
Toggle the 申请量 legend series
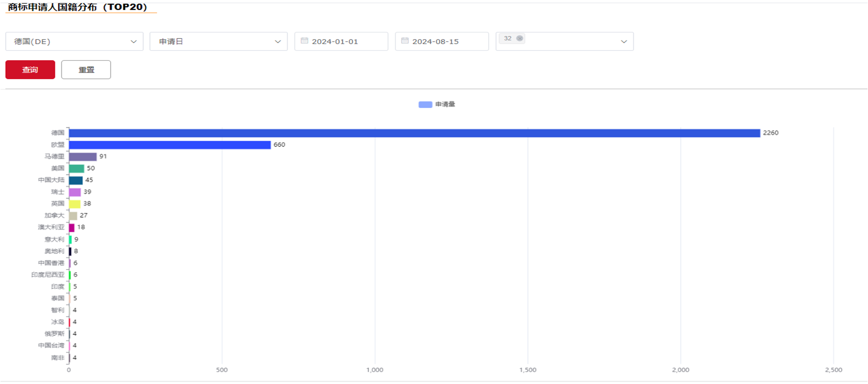click(x=437, y=104)
